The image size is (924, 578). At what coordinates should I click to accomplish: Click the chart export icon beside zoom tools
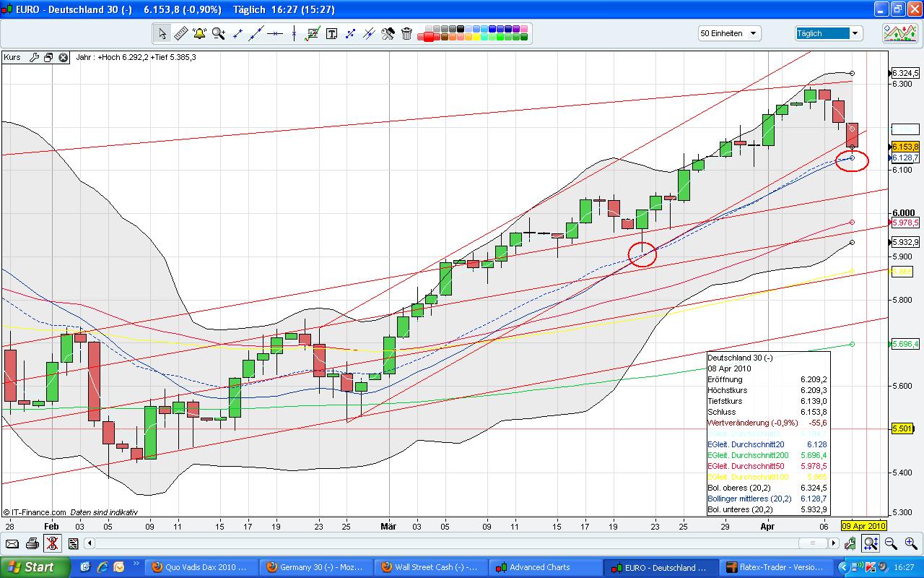click(851, 543)
